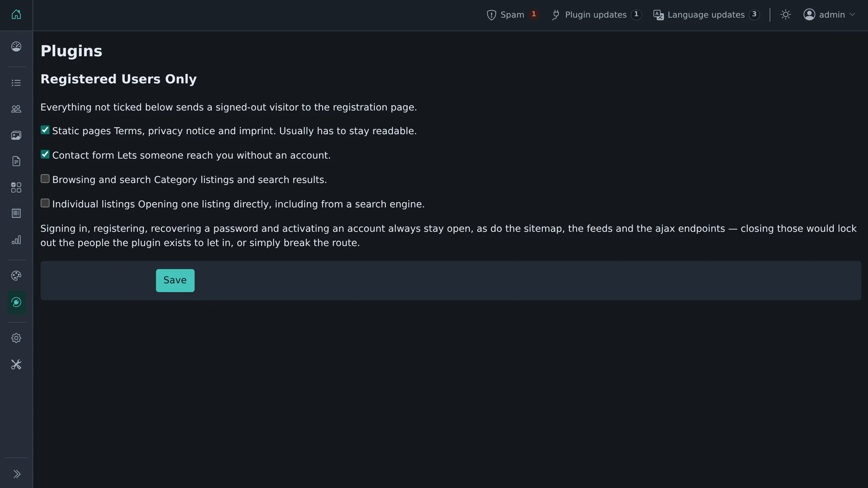
Task: Expand the admin user dropdown
Action: pyautogui.click(x=830, y=15)
